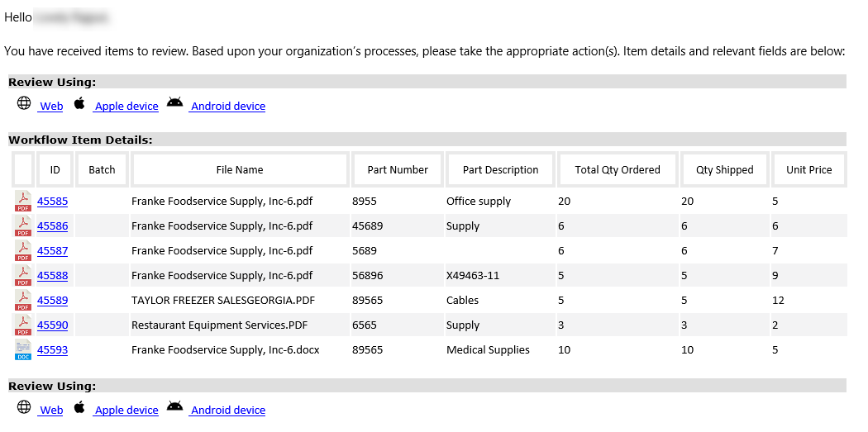Click the PDF icon beside TAYLOR FREEZER row
The width and height of the screenshot is (868, 432).
(23, 301)
